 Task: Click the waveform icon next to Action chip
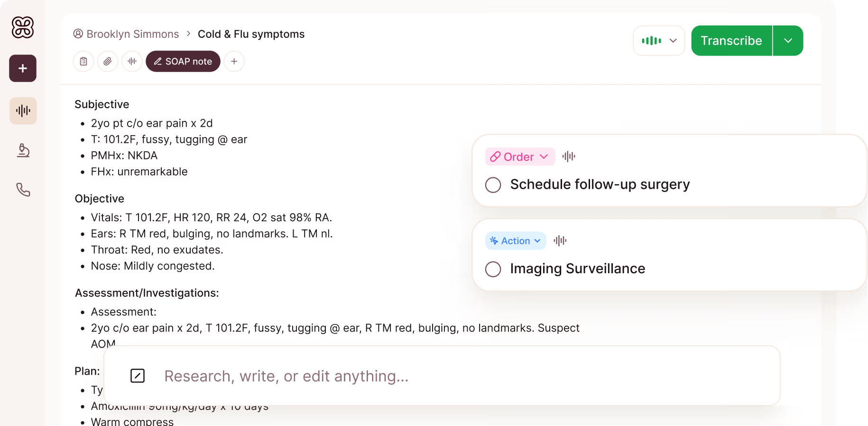click(x=559, y=241)
